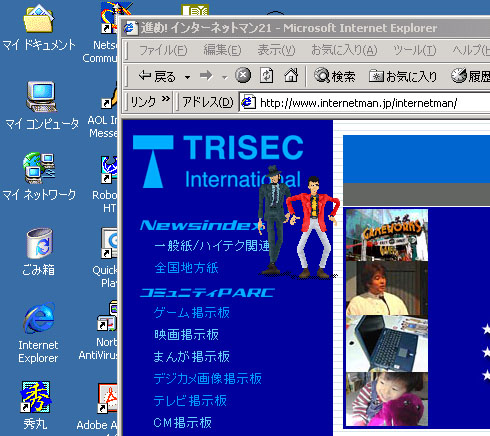
Task: Click the man with microphone thumbnail
Action: pos(387,288)
